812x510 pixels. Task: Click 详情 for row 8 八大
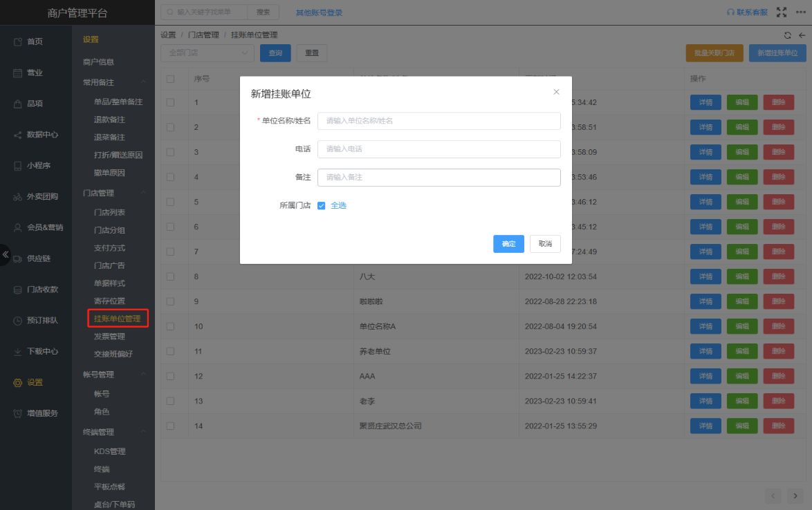point(705,276)
